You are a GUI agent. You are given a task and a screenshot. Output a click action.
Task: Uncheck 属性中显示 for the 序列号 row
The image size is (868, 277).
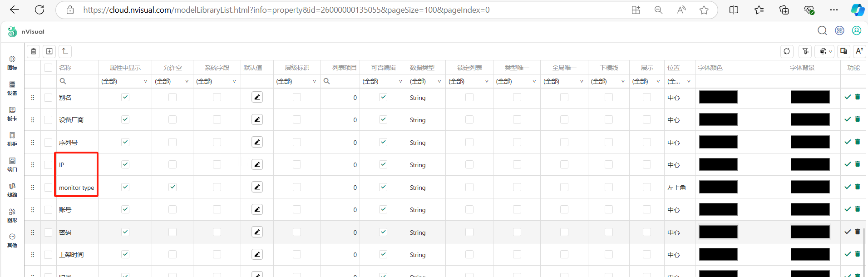point(125,142)
